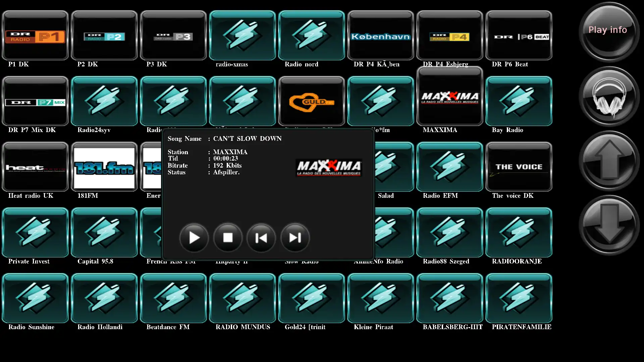644x362 pixels.
Task: Select the København DR P4 station tile
Action: [x=381, y=36]
